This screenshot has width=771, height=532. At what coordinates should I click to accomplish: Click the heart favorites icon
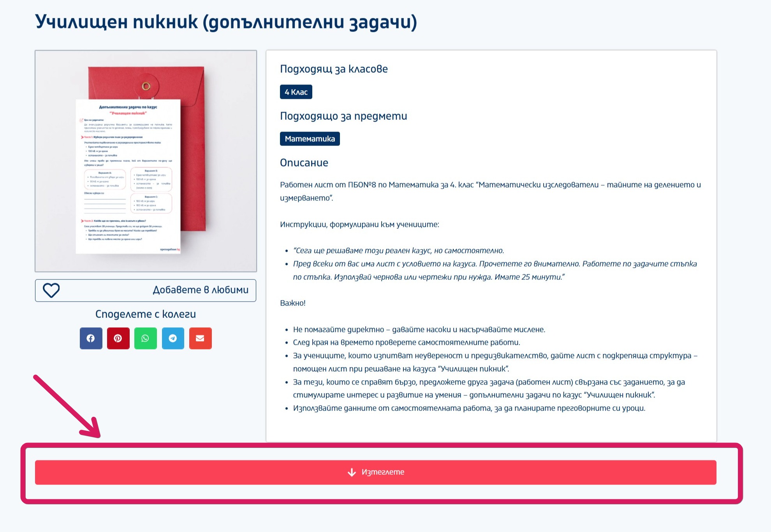51,290
